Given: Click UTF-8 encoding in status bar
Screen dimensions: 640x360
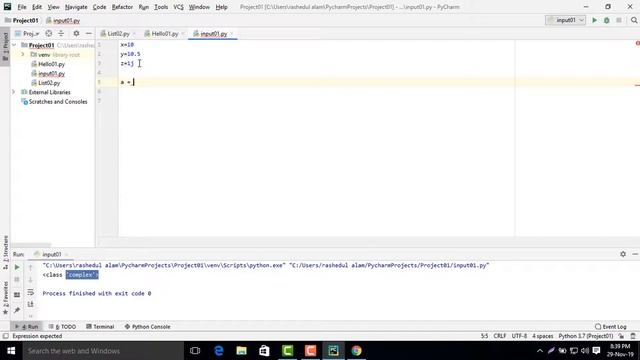Looking at the screenshot, I should tap(519, 336).
